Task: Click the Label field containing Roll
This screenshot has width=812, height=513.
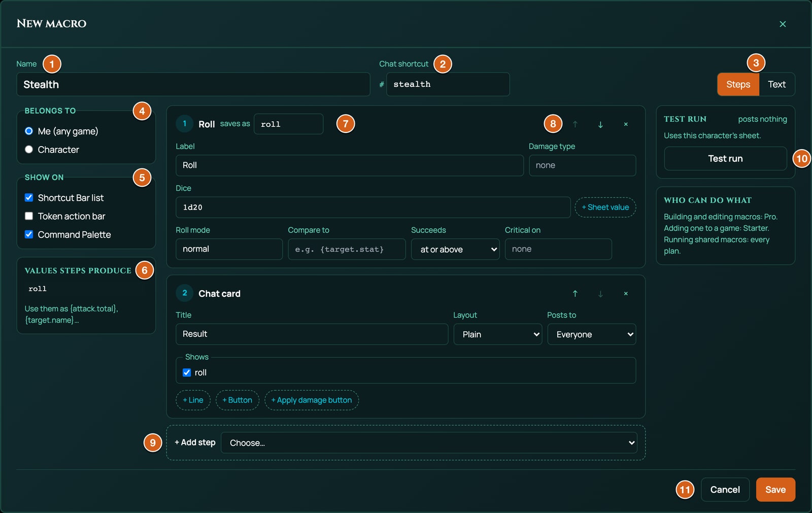Action: [x=349, y=165]
